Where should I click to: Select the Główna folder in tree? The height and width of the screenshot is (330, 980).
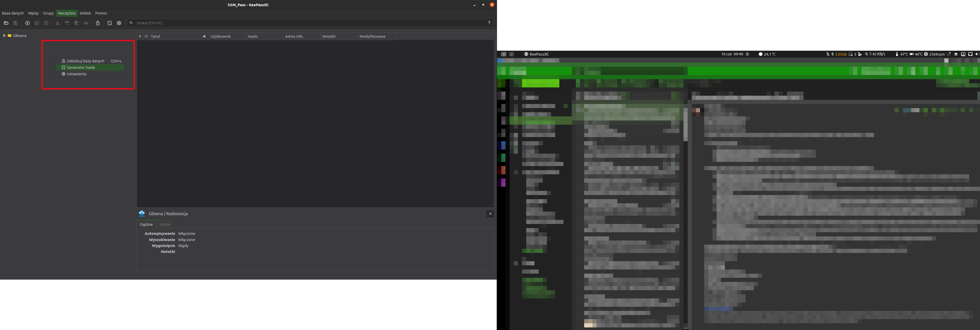17,36
